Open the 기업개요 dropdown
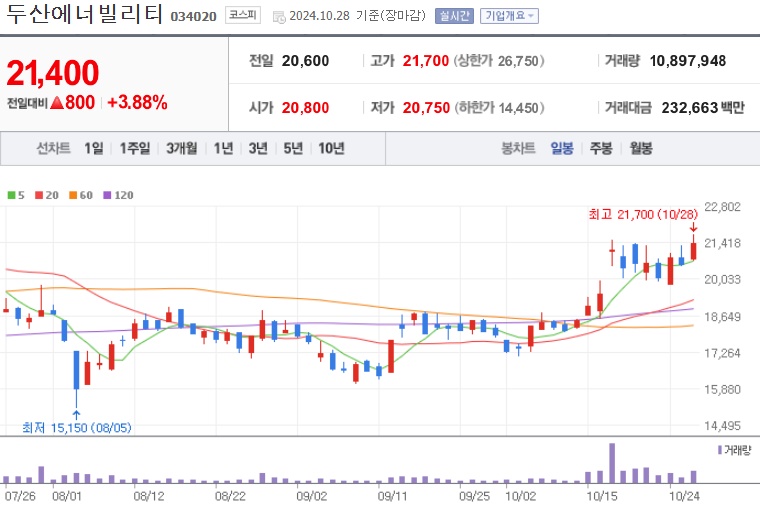 tap(509, 16)
